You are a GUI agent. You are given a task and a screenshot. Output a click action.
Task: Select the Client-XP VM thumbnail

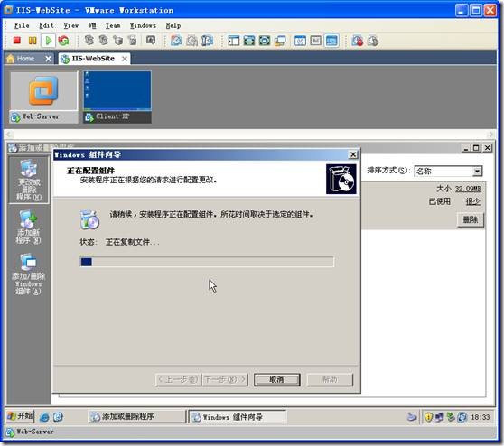117,97
